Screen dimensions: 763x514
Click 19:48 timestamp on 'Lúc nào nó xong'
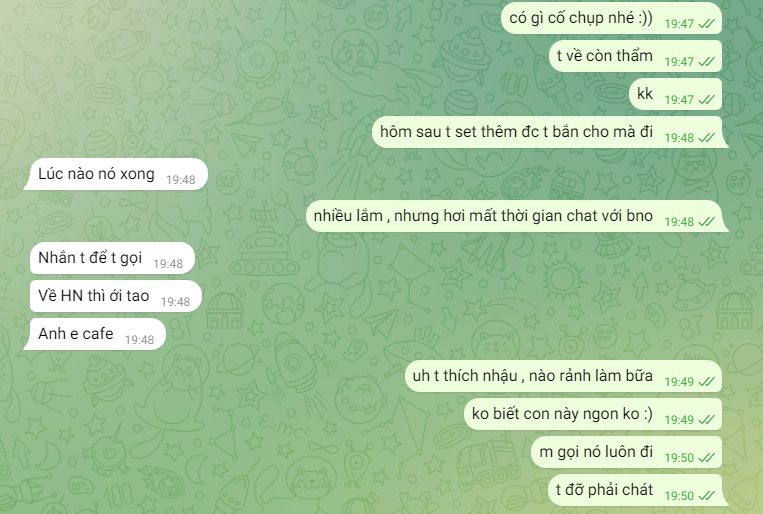[x=181, y=180]
